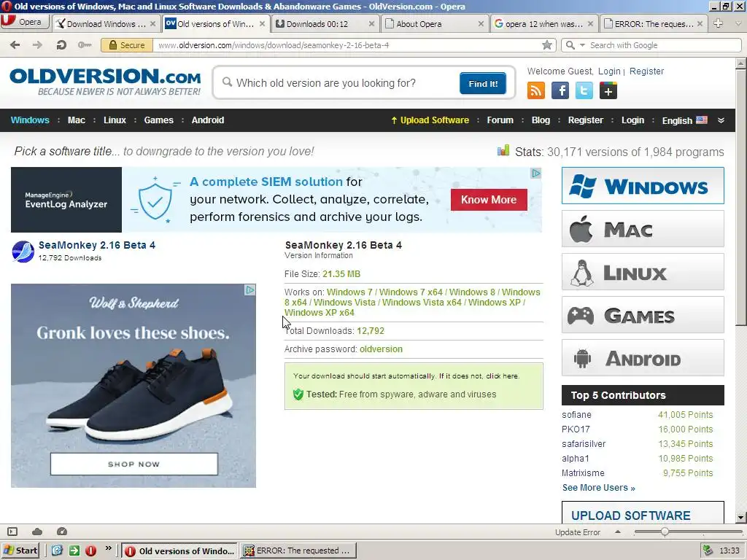Open the Android category sidebar button
The height and width of the screenshot is (560, 747).
click(x=643, y=357)
